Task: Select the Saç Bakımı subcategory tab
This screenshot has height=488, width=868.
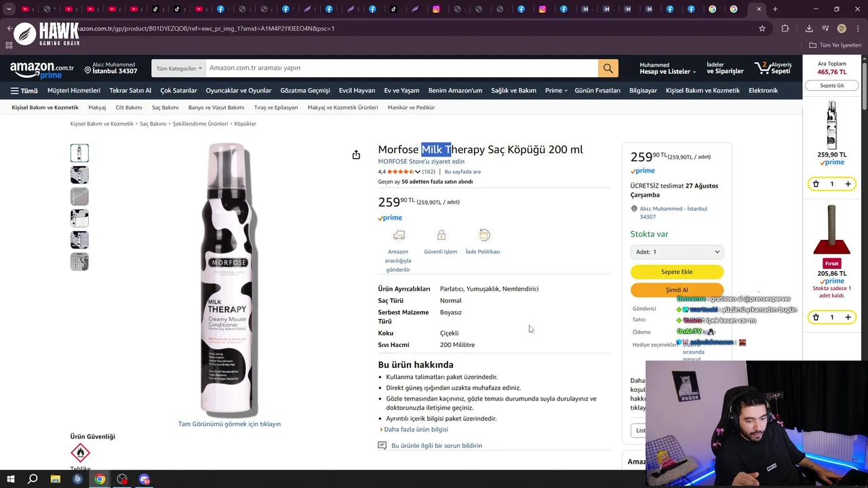Action: pos(165,107)
